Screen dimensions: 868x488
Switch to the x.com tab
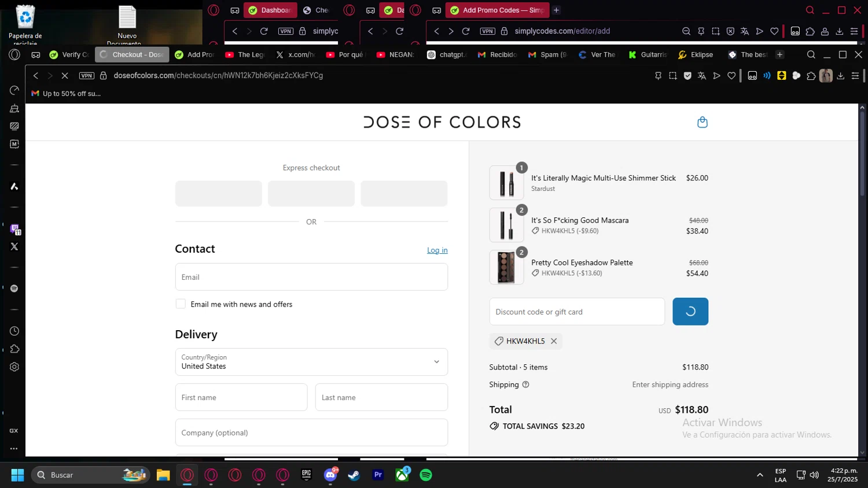295,54
